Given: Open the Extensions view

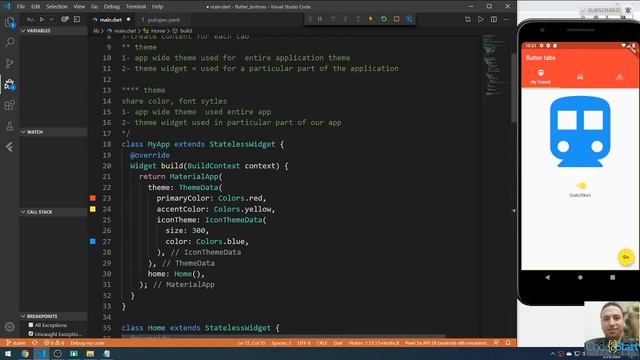Looking at the screenshot, I should [x=9, y=105].
